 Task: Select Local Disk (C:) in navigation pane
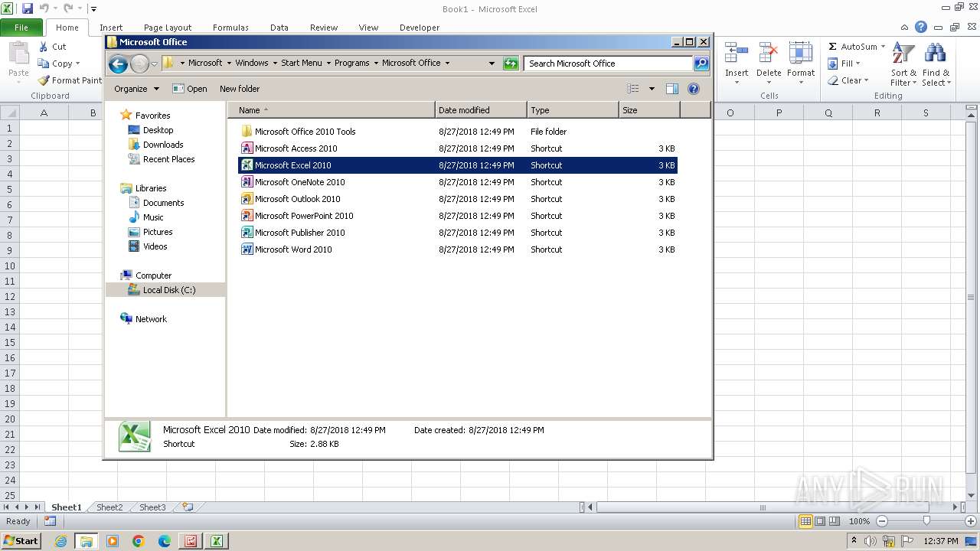pos(165,290)
